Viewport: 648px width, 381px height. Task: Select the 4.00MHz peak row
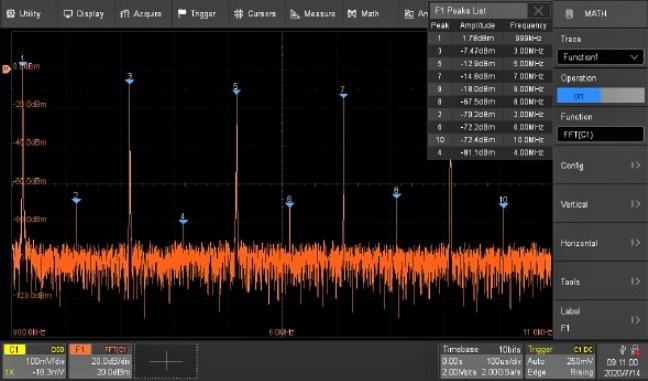pos(490,153)
